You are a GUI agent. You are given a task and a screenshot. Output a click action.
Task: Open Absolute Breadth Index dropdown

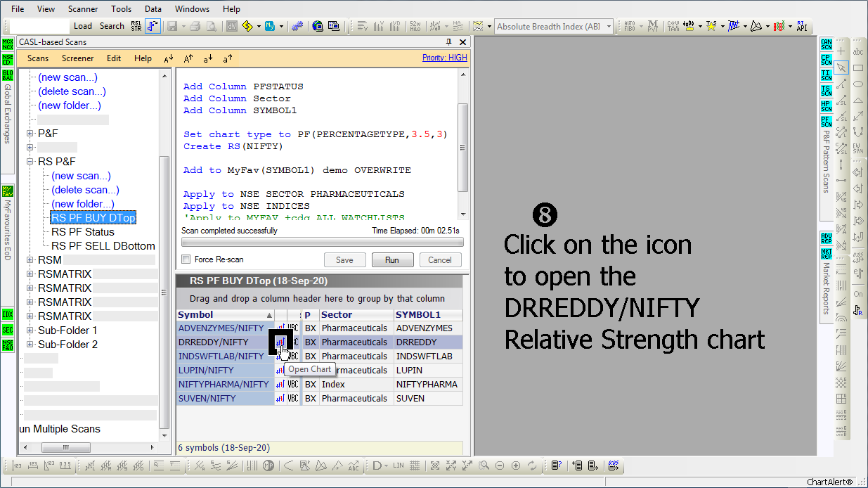coord(609,27)
